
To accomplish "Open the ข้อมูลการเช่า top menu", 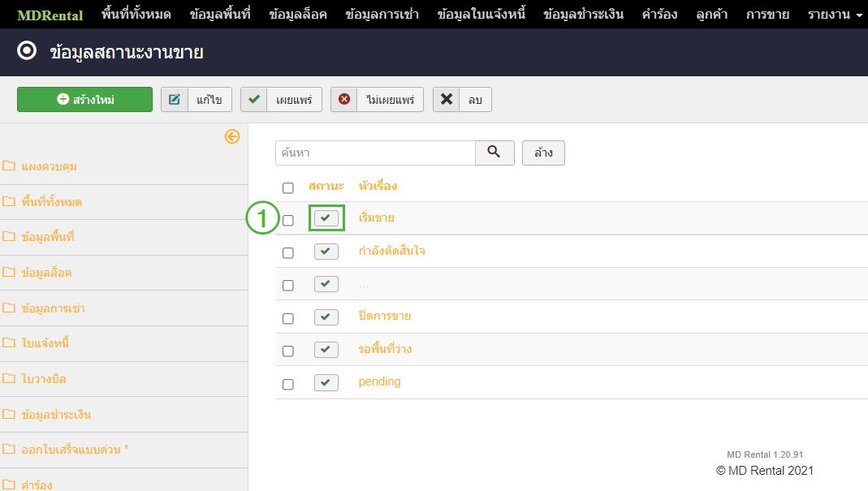I will point(382,15).
